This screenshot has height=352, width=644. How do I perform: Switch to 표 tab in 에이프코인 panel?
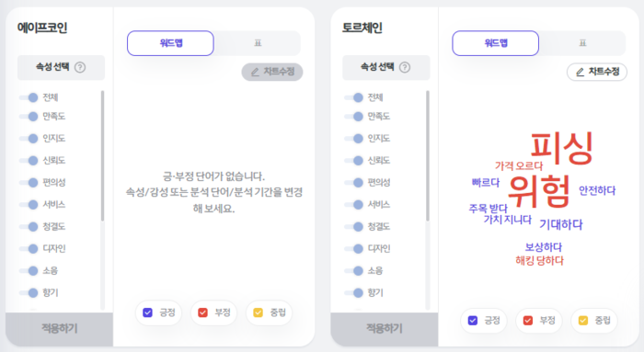(258, 43)
